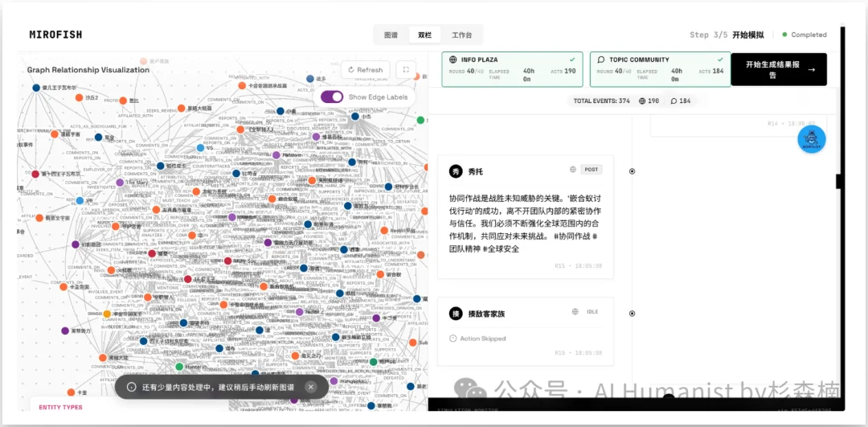
Task: Click the Refresh graph button
Action: coord(365,70)
